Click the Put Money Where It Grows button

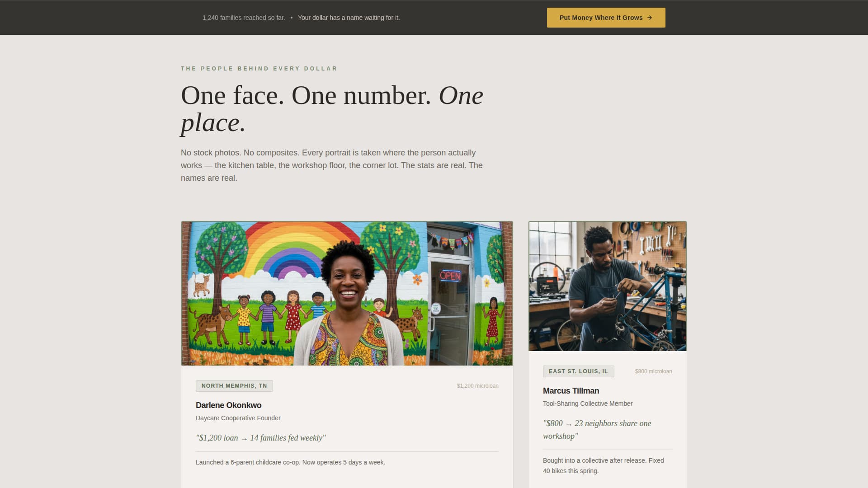(x=606, y=18)
